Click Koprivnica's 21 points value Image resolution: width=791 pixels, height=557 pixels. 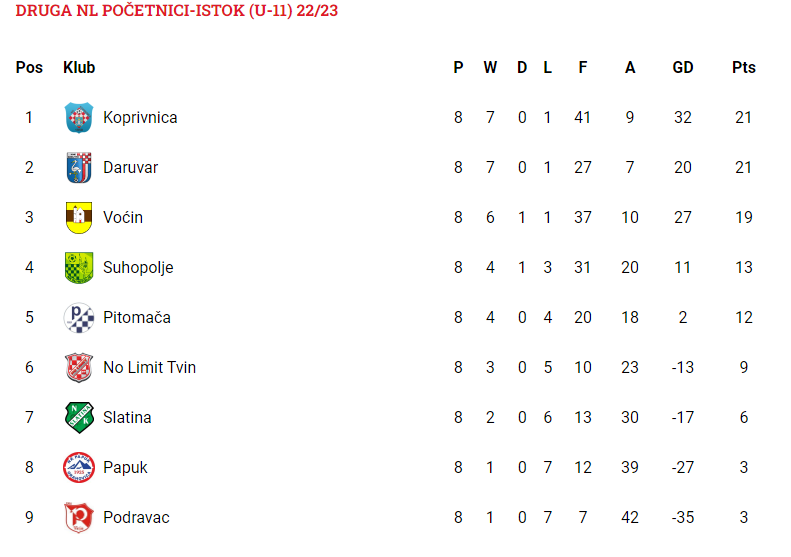pos(744,118)
